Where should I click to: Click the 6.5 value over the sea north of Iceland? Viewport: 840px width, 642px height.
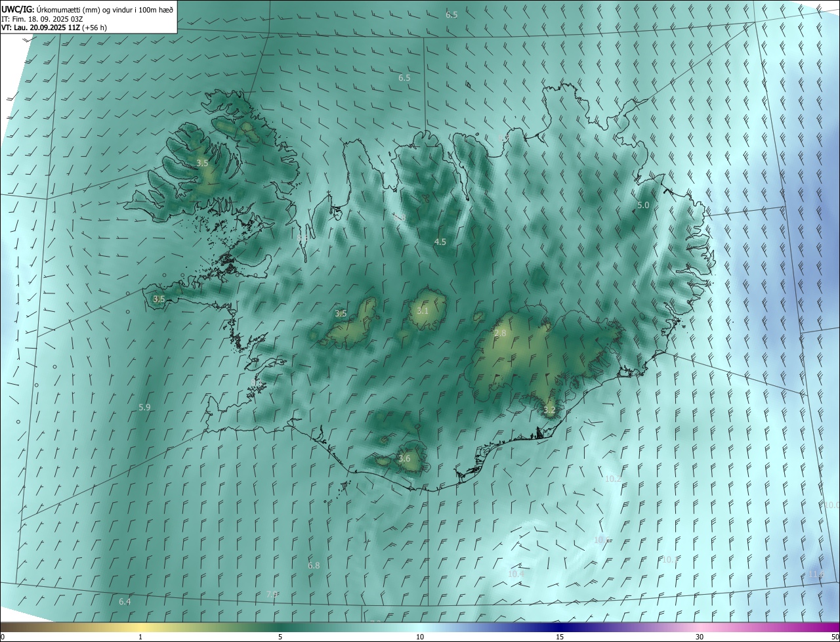404,77
